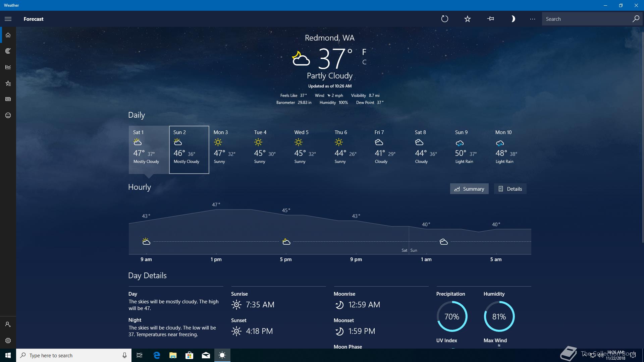Viewport: 644px width, 362px height.
Task: Refresh the weather forecast
Action: coord(444,19)
